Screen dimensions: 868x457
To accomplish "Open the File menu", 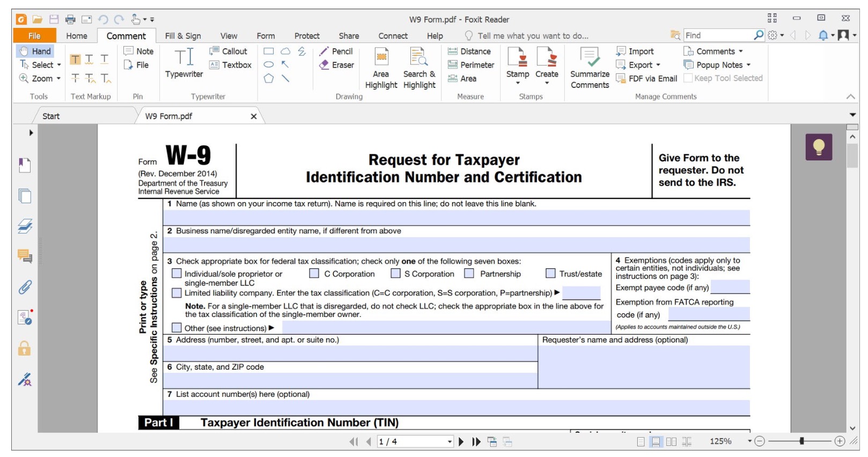I will coord(34,36).
